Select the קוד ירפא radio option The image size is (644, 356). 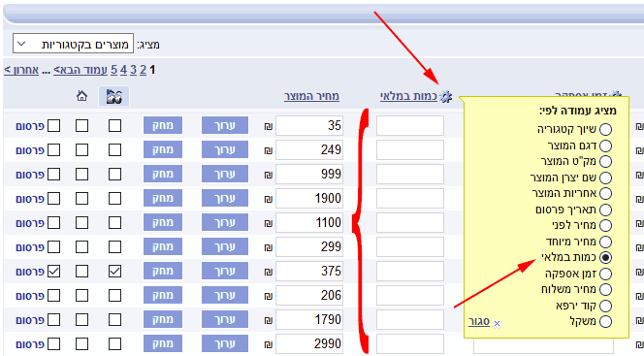(605, 306)
